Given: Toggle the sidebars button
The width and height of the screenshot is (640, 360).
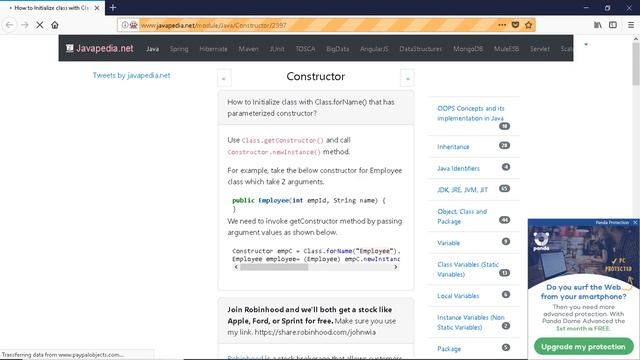Looking at the screenshot, I should click(x=613, y=25).
